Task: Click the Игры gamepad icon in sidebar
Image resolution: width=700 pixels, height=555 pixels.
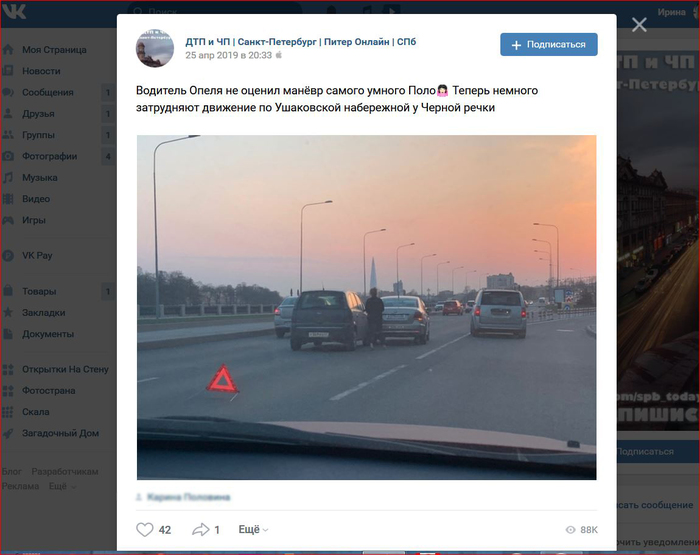Action: tap(8, 220)
